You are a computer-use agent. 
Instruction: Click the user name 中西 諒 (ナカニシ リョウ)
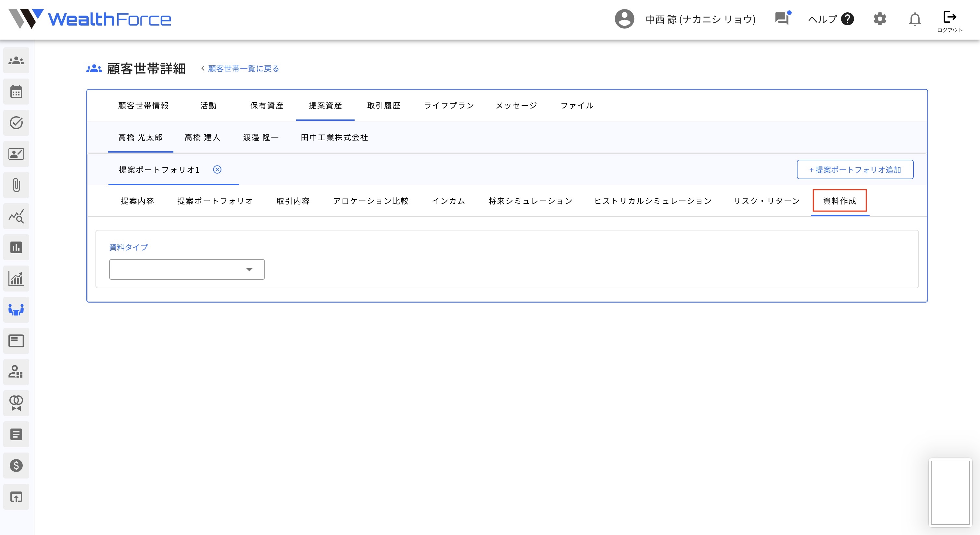click(x=700, y=19)
